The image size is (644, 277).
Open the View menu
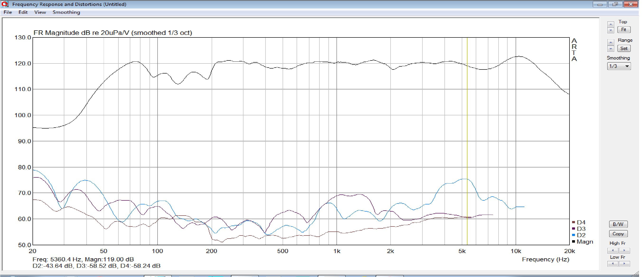click(x=40, y=12)
